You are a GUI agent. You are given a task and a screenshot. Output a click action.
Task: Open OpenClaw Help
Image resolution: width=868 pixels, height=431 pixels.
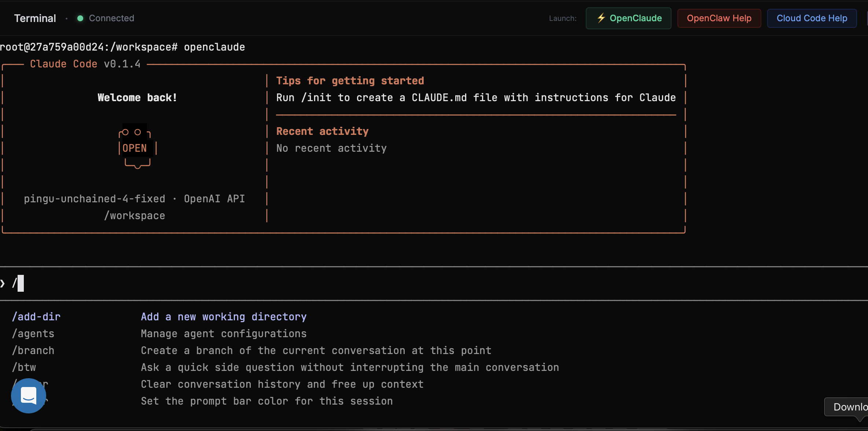(718, 18)
